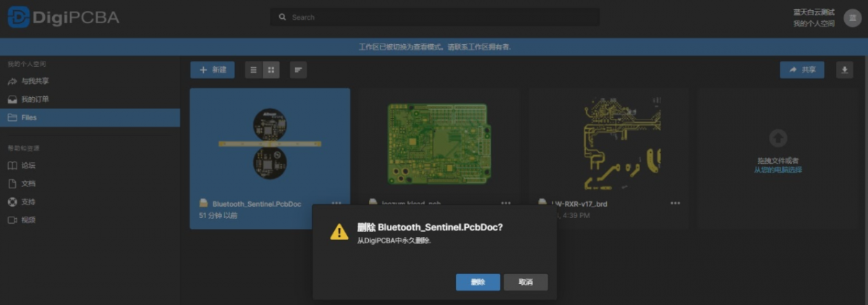Switch to grid view
The width and height of the screenshot is (868, 305).
coord(271,70)
